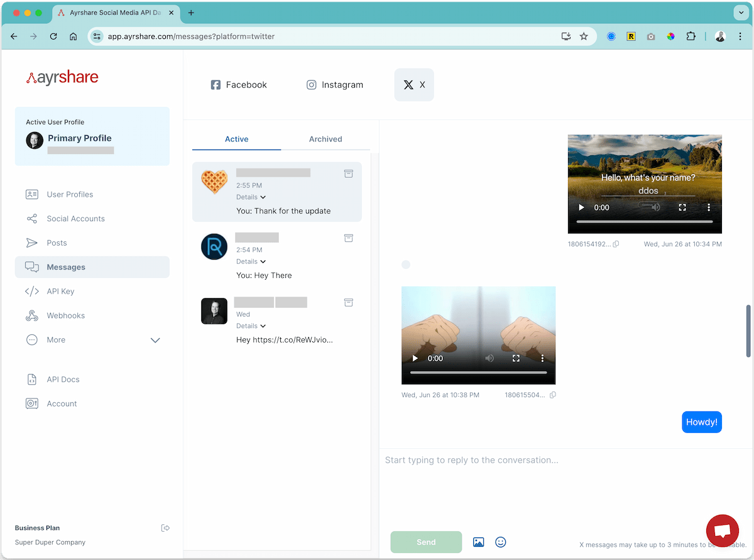
Task: Click the Social Accounts share icon
Action: (x=32, y=219)
